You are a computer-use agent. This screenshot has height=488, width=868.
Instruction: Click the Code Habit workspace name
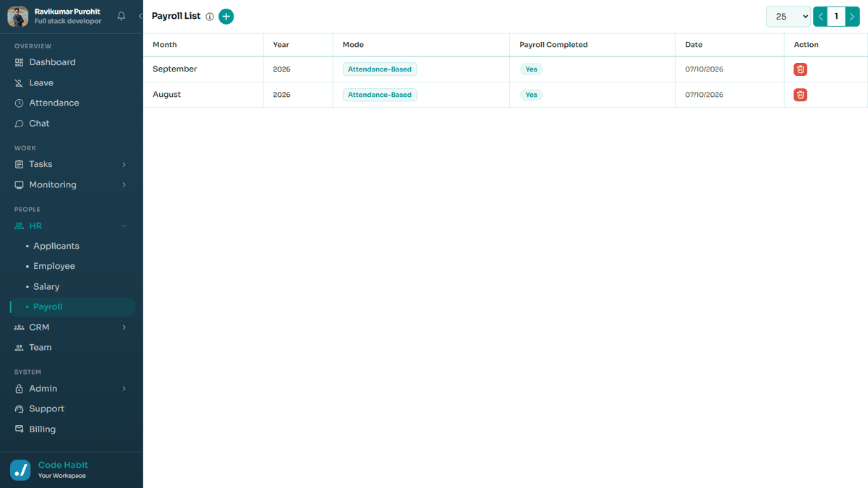click(63, 465)
